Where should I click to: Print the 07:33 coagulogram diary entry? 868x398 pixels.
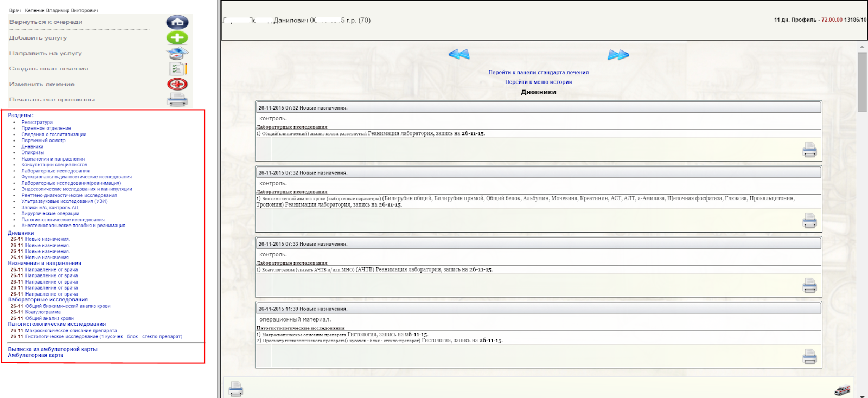[809, 285]
